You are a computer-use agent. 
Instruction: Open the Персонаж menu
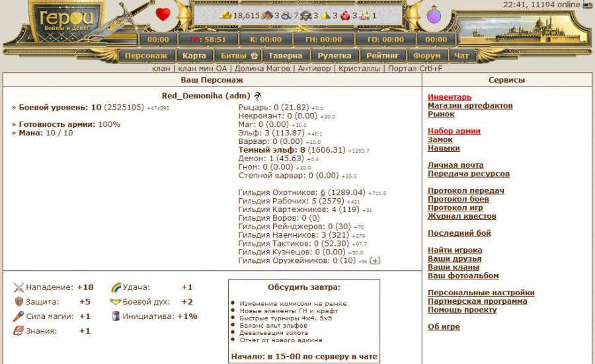(x=146, y=55)
